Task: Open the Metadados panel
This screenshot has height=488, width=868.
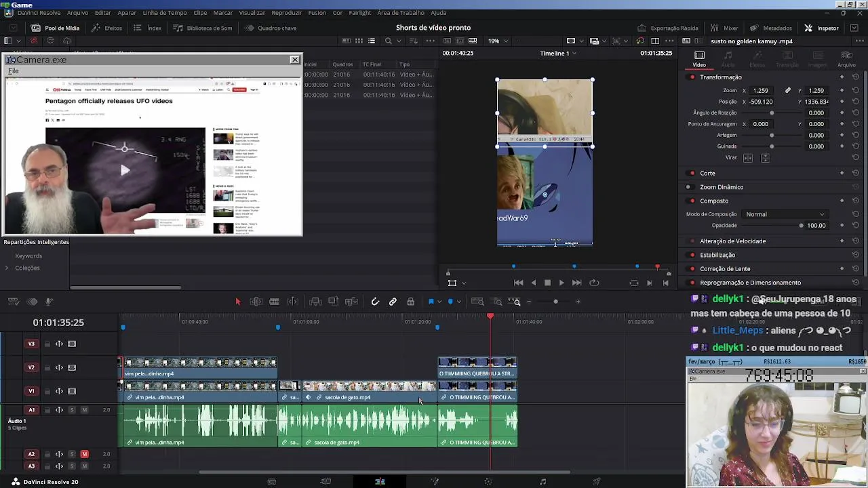Action: click(771, 28)
